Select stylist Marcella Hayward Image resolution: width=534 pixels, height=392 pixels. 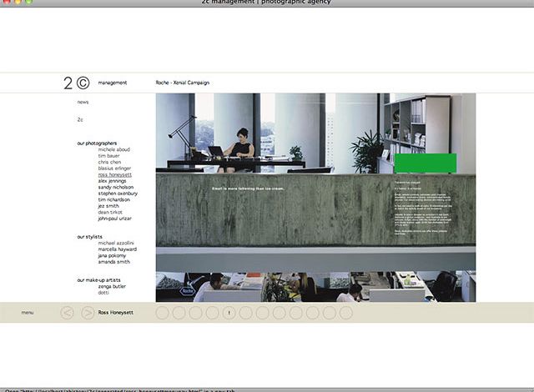point(116,249)
